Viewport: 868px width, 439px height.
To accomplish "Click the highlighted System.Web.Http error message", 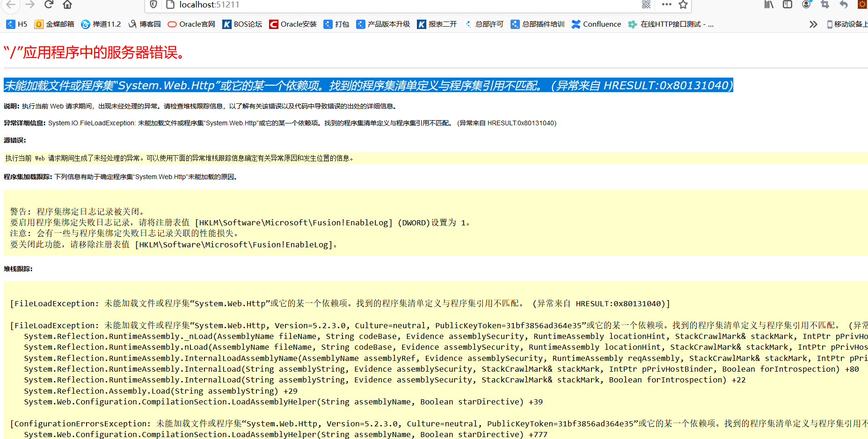I will (368, 86).
